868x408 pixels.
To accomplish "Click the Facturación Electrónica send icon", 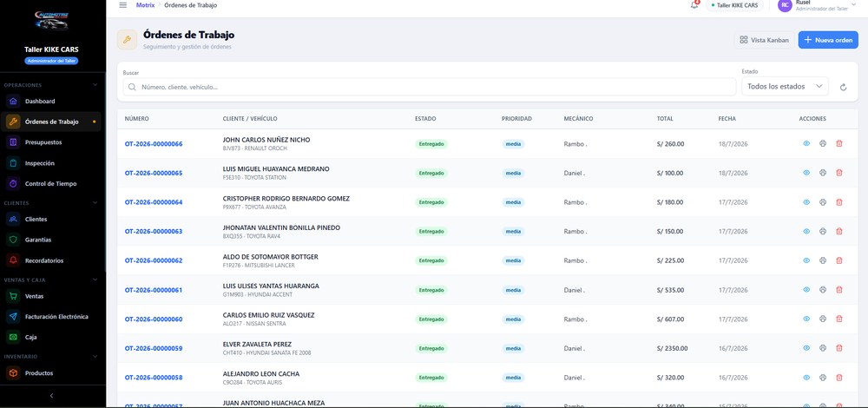I will tap(13, 317).
